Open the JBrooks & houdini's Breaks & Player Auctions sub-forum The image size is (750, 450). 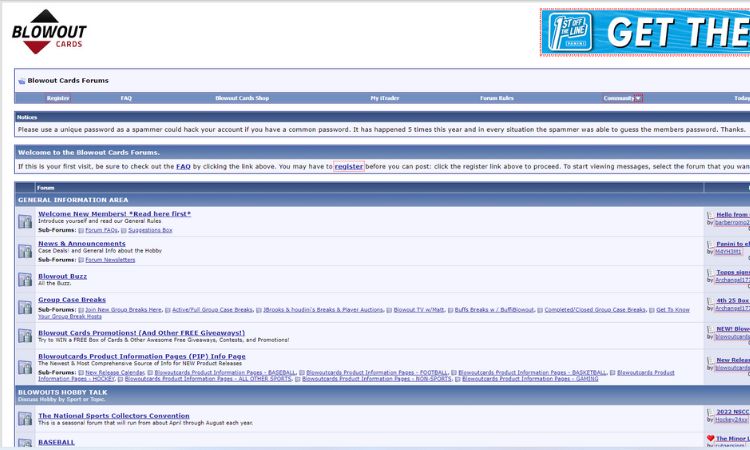[x=323, y=310]
